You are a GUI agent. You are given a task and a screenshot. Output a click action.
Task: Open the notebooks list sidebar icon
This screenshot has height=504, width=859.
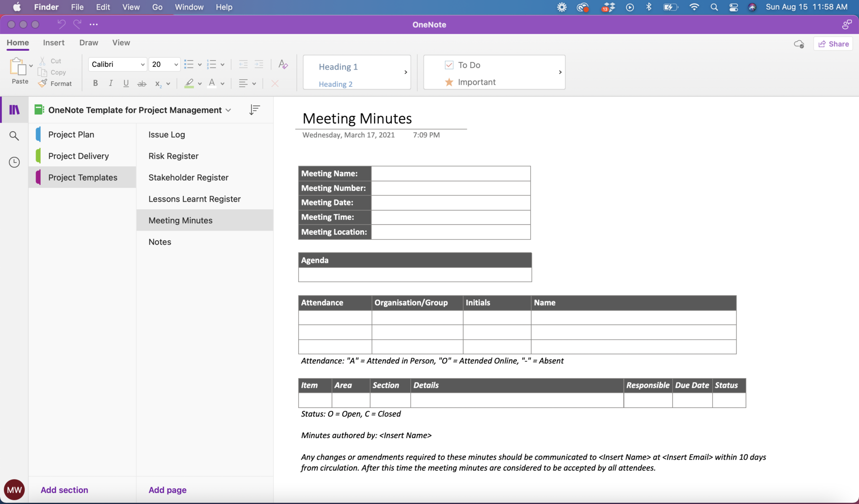[x=14, y=110]
